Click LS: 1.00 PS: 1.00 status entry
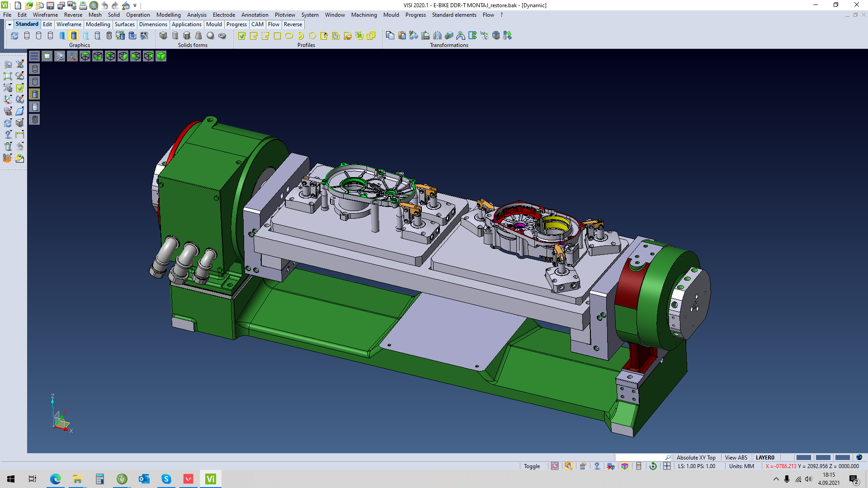 (697, 466)
